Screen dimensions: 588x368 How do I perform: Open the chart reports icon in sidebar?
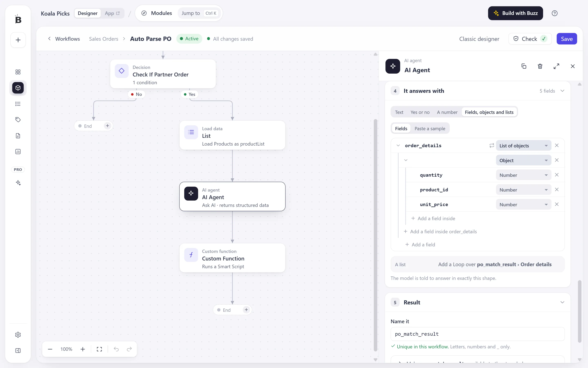[18, 152]
